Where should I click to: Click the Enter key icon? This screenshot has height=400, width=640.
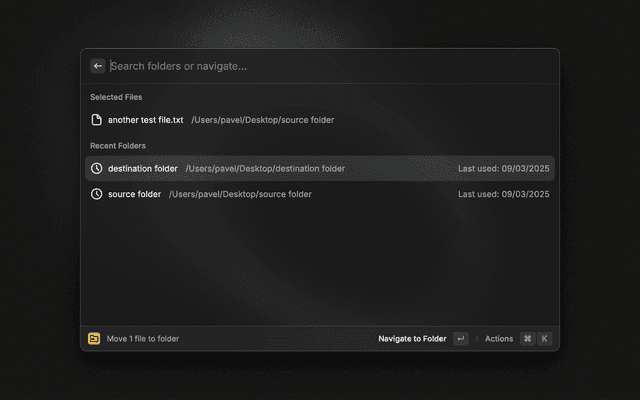tap(460, 339)
